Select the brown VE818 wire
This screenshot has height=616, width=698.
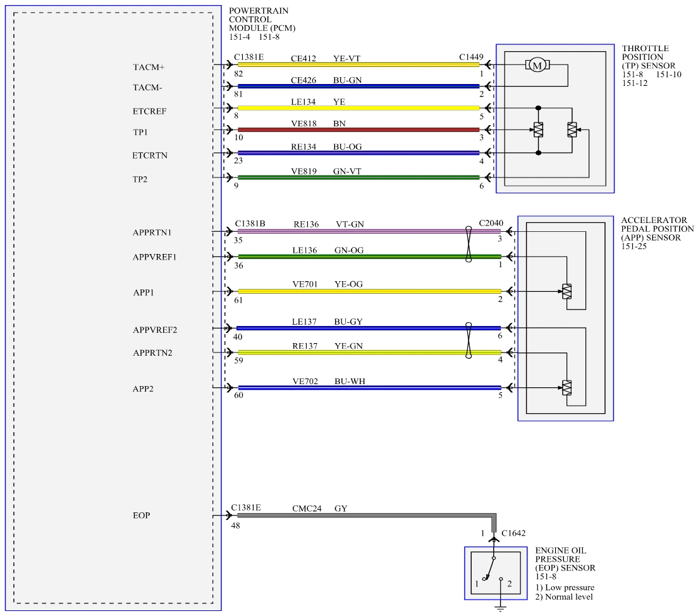click(x=358, y=130)
